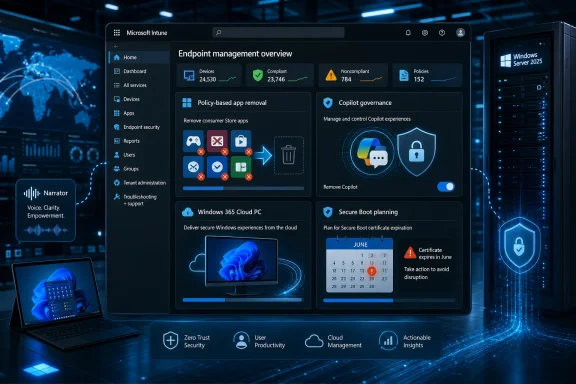Click the User Productivity person icon
This screenshot has height=384, width=576.
point(241,340)
